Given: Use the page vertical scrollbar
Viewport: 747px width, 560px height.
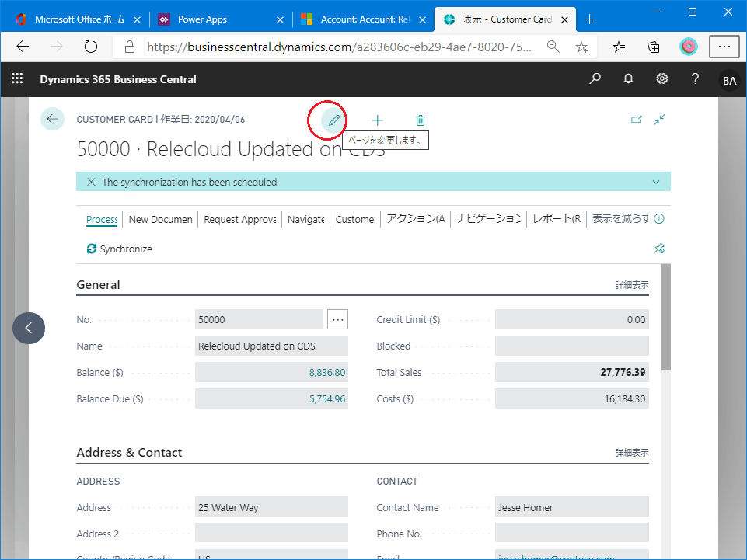Looking at the screenshot, I should 666,317.
